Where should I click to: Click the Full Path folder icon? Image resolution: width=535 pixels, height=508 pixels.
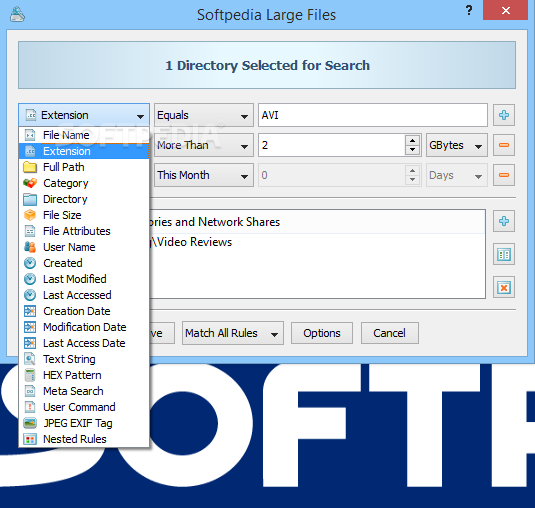30,167
